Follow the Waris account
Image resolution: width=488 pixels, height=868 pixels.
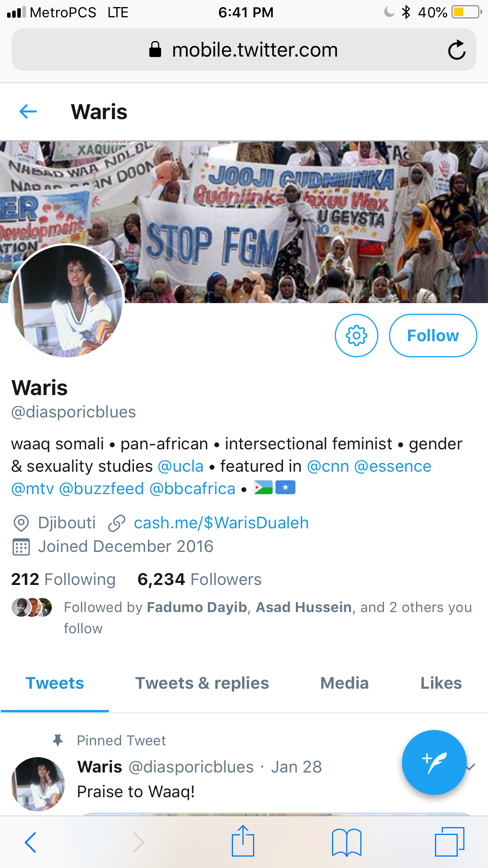[433, 336]
